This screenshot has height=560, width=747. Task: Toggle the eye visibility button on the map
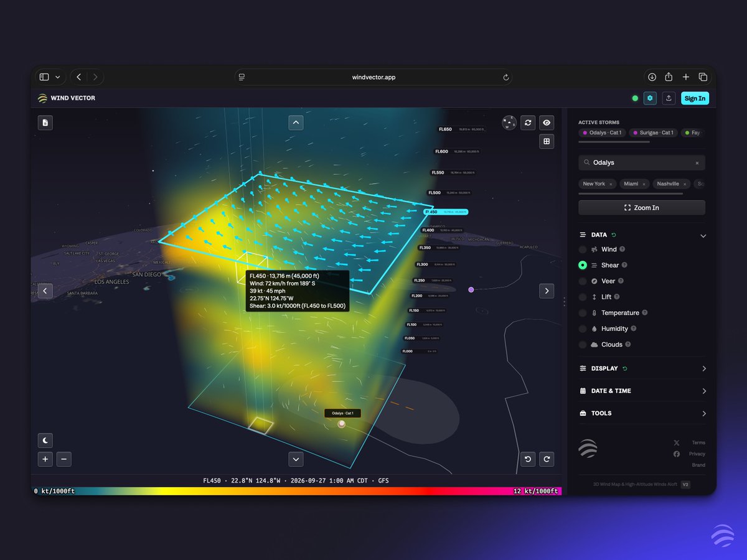(547, 123)
